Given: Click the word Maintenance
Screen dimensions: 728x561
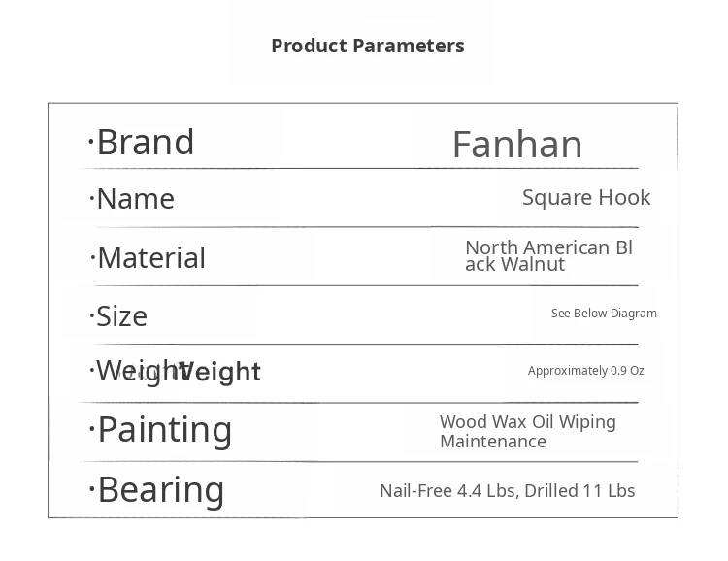Looking at the screenshot, I should pos(492,442).
